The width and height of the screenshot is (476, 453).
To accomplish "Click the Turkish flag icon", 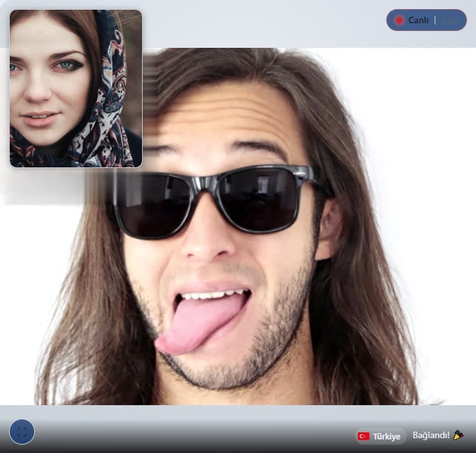I will tap(364, 436).
